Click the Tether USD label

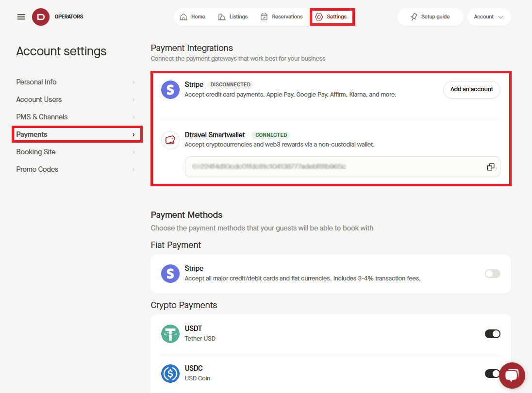coord(200,338)
